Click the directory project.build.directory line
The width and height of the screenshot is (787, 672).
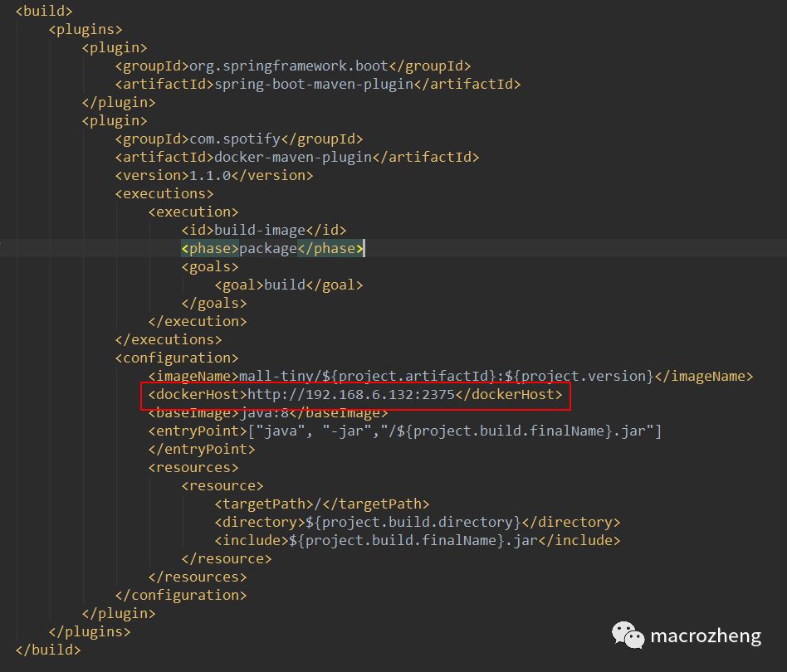pyautogui.click(x=417, y=522)
